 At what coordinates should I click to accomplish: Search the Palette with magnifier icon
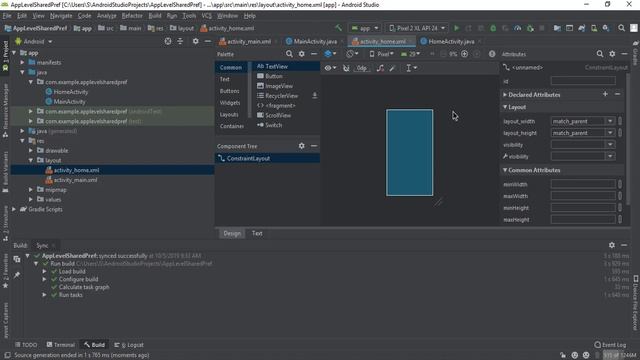(289, 54)
